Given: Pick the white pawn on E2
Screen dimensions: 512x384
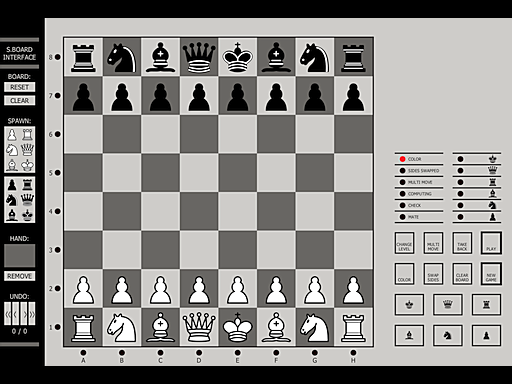Looking at the screenshot, I should click(x=237, y=289).
